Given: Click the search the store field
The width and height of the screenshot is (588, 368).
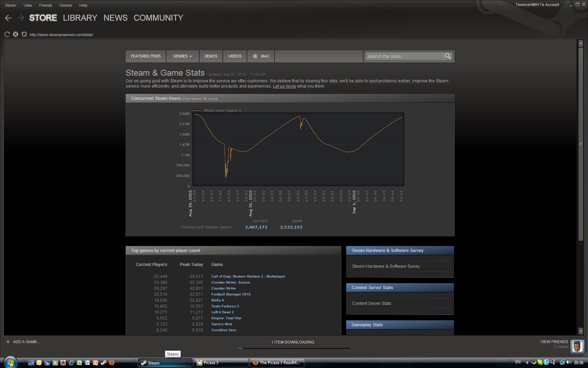Looking at the screenshot, I should (x=404, y=56).
